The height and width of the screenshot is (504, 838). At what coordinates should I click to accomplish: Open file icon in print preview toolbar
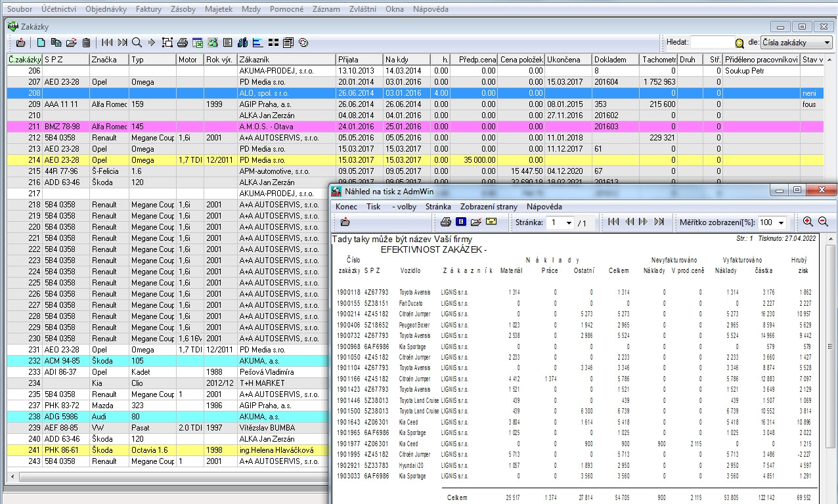pos(476,222)
